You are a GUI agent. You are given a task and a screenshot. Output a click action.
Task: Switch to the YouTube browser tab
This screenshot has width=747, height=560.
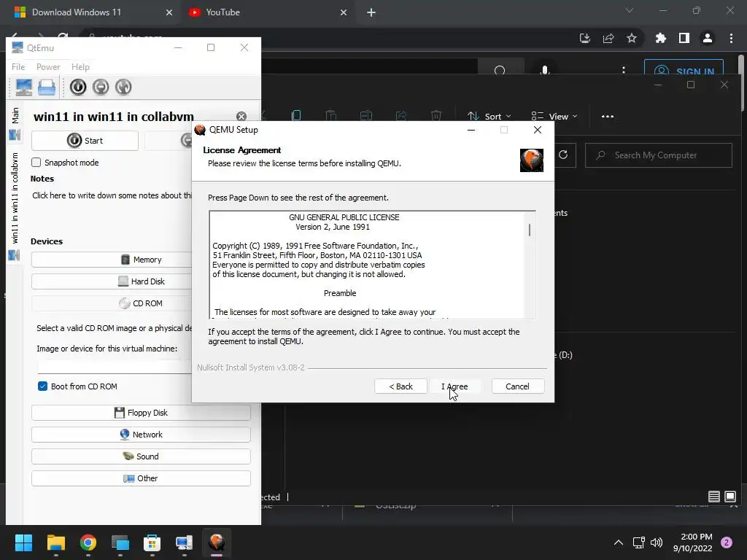268,12
